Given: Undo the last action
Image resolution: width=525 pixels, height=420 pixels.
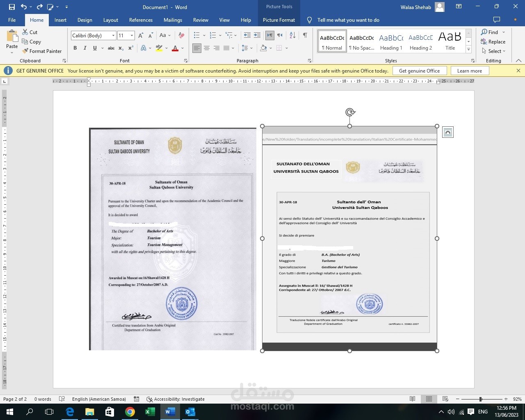Looking at the screenshot, I should (24, 7).
